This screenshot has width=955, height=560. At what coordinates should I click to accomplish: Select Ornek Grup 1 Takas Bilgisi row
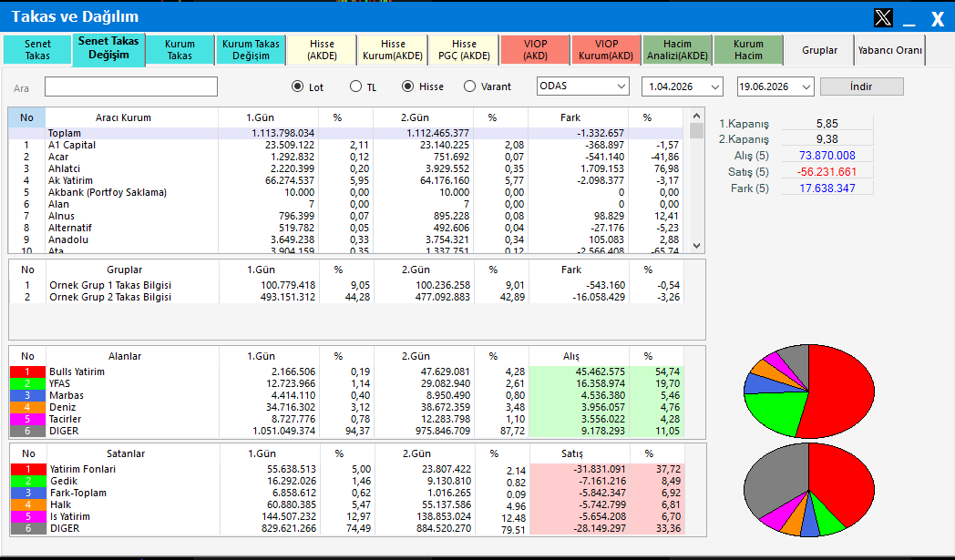point(346,285)
